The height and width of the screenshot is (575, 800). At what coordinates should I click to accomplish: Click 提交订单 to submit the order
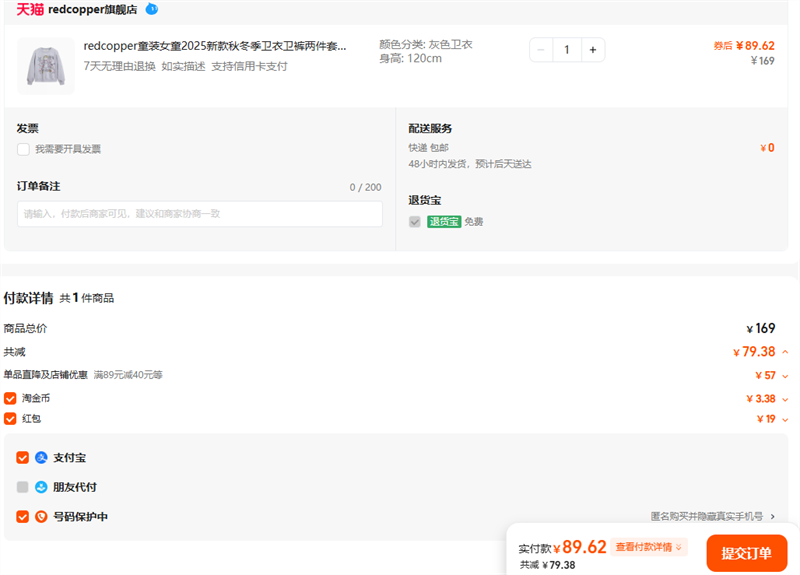pyautogui.click(x=746, y=553)
